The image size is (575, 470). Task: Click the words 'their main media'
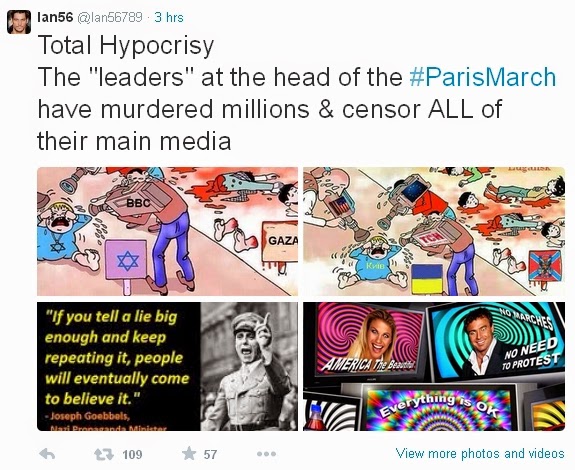(x=134, y=141)
